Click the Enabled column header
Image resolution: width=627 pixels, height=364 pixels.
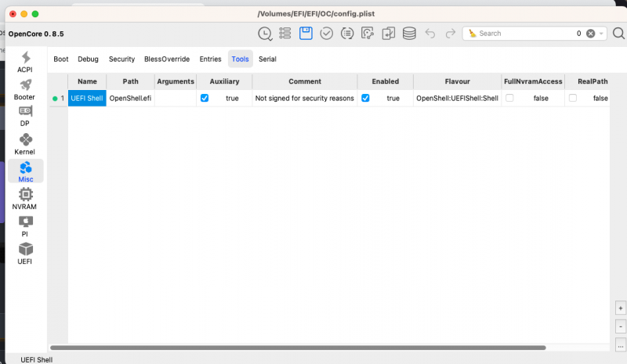[x=386, y=81]
